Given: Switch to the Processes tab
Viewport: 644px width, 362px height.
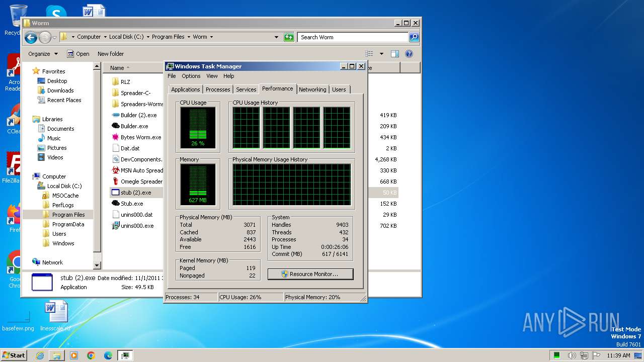Looking at the screenshot, I should [218, 89].
